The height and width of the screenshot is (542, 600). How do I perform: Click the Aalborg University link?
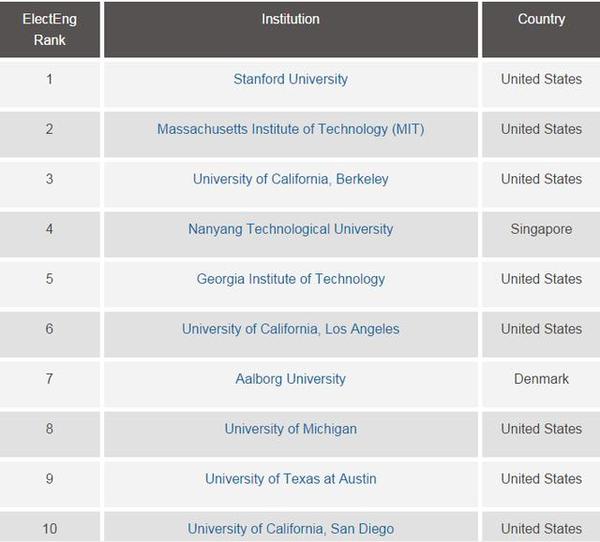(290, 379)
